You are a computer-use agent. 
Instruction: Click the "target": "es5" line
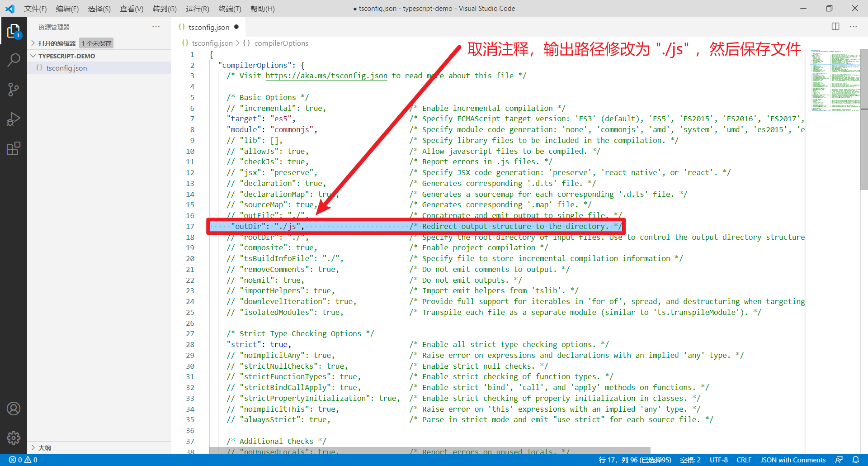[x=261, y=119]
